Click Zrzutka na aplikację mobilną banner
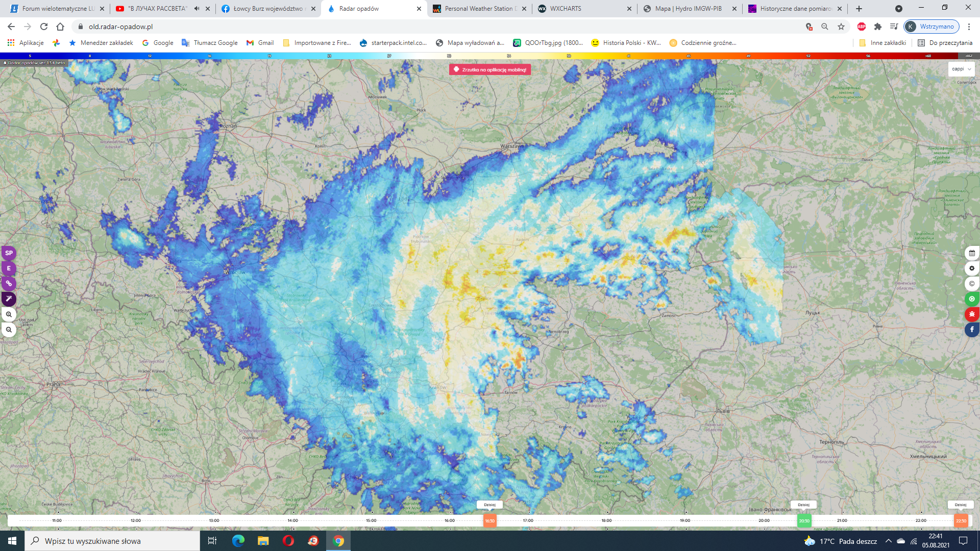This screenshot has height=551, width=980. (490, 70)
